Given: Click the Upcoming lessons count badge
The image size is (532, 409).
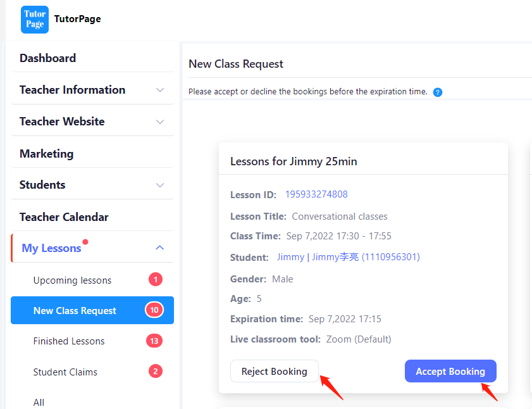Looking at the screenshot, I should pyautogui.click(x=156, y=280).
